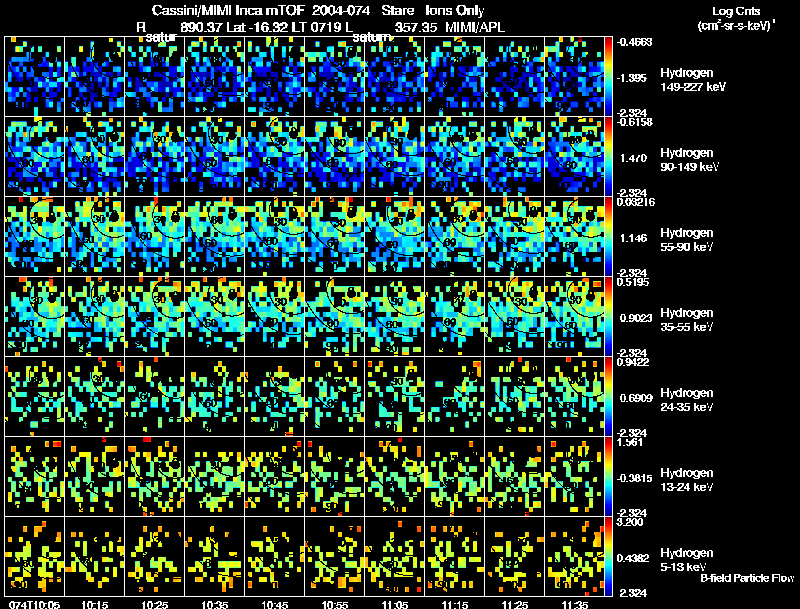Click the -1.395 colorbar value

(x=633, y=78)
